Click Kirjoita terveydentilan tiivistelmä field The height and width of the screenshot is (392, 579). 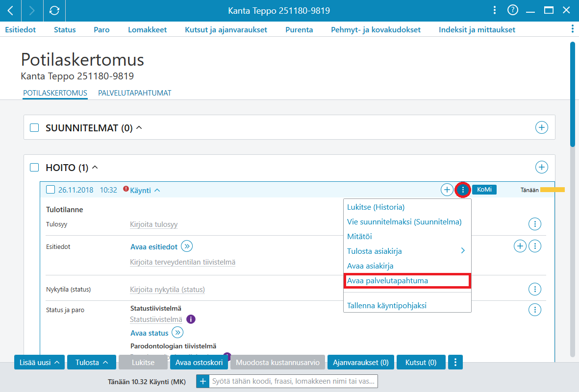182,262
